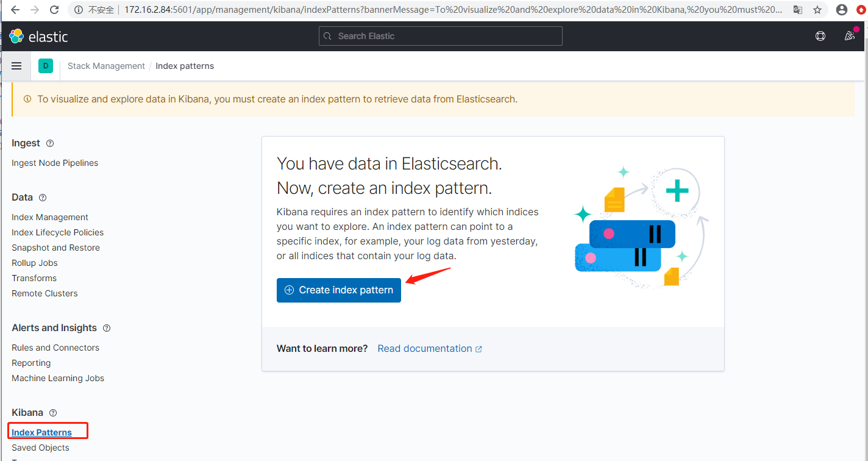868x461 pixels.
Task: Open Ingest Node Pipelines
Action: click(x=55, y=163)
